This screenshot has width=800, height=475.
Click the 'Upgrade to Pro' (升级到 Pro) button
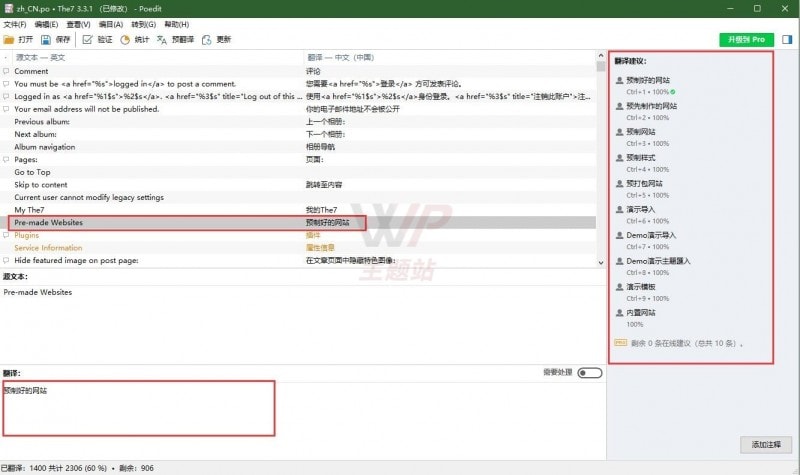[746, 40]
